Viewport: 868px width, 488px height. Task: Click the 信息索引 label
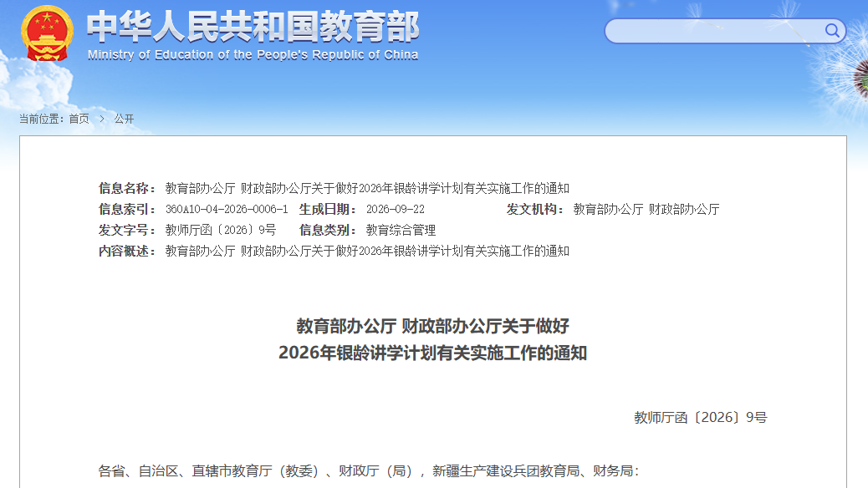(127, 210)
